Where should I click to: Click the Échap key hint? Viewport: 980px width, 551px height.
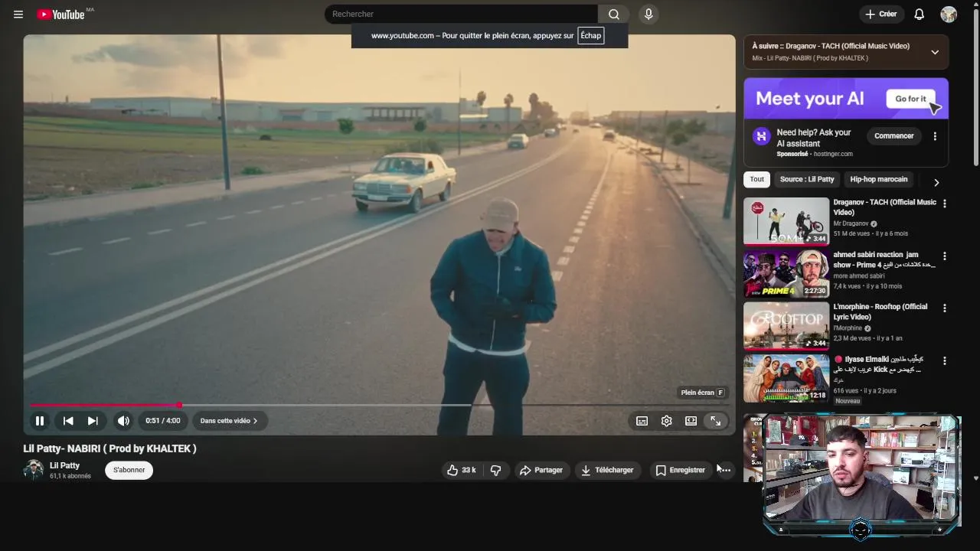click(x=590, y=35)
